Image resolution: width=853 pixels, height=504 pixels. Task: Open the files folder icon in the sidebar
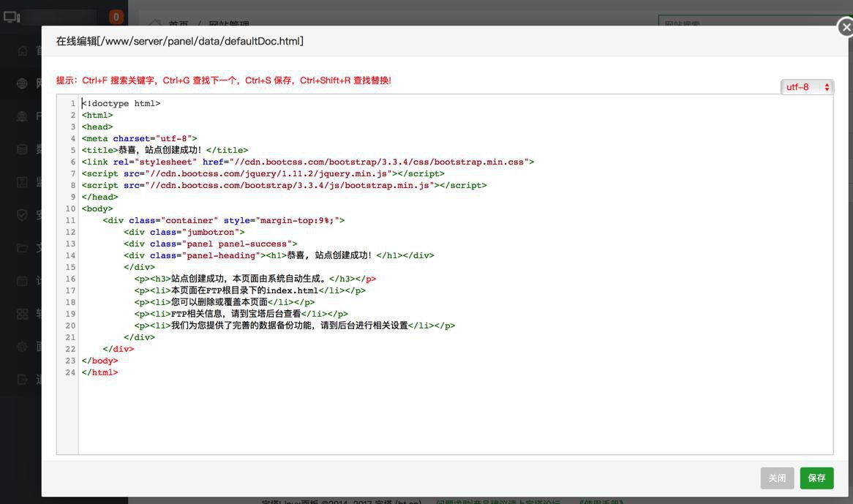[22, 248]
